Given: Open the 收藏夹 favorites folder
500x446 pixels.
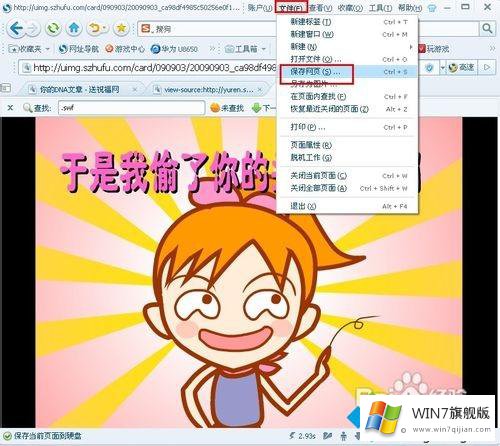Looking at the screenshot, I should pyautogui.click(x=29, y=49).
